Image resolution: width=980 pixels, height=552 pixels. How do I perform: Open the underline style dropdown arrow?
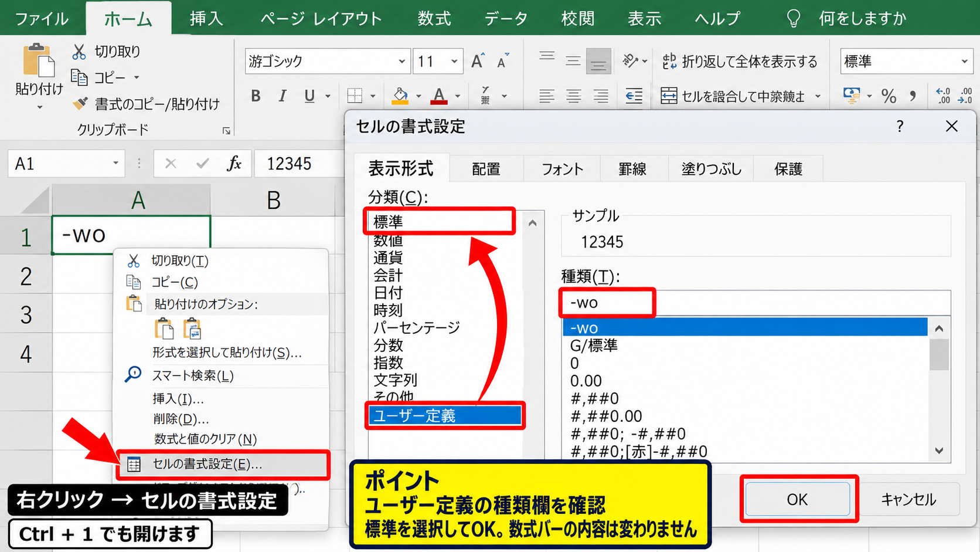pos(328,96)
